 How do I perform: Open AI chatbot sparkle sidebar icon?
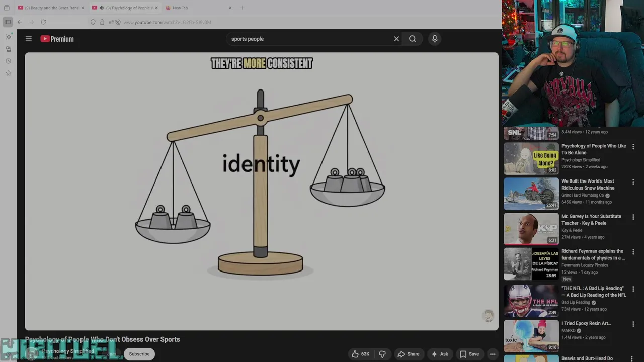pos(8,37)
